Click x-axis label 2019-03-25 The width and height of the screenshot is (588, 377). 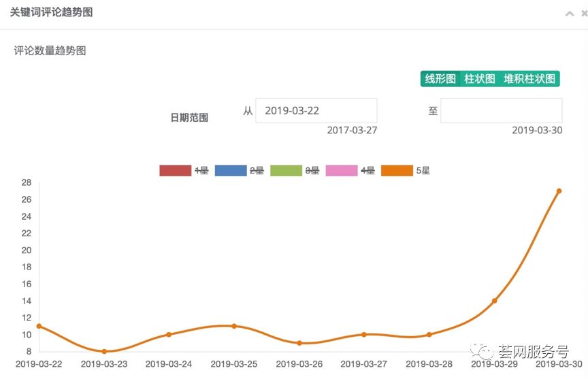click(234, 364)
